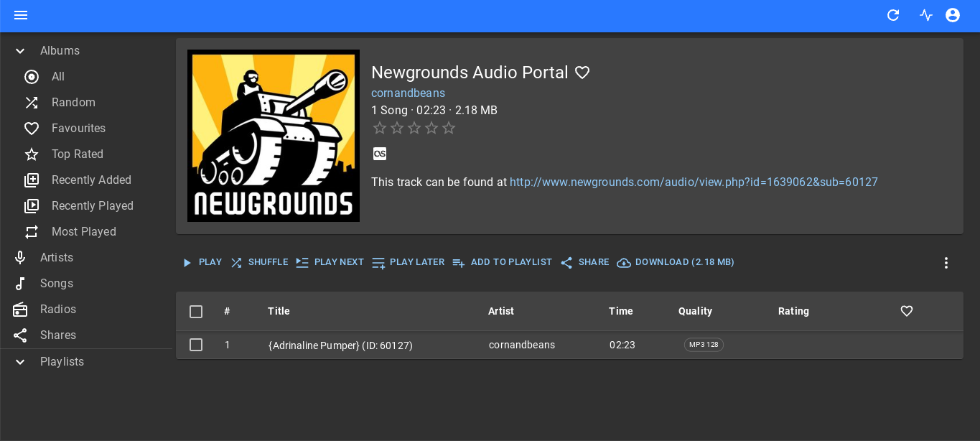Click the Newgrounds album cover art

point(274,136)
